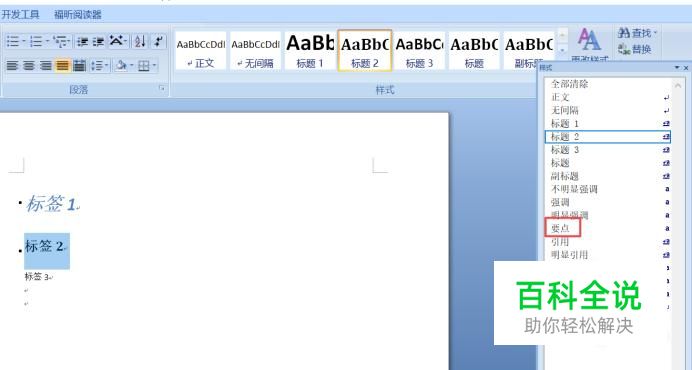
Task: Apply the 正文 style from gallery
Action: coord(200,50)
